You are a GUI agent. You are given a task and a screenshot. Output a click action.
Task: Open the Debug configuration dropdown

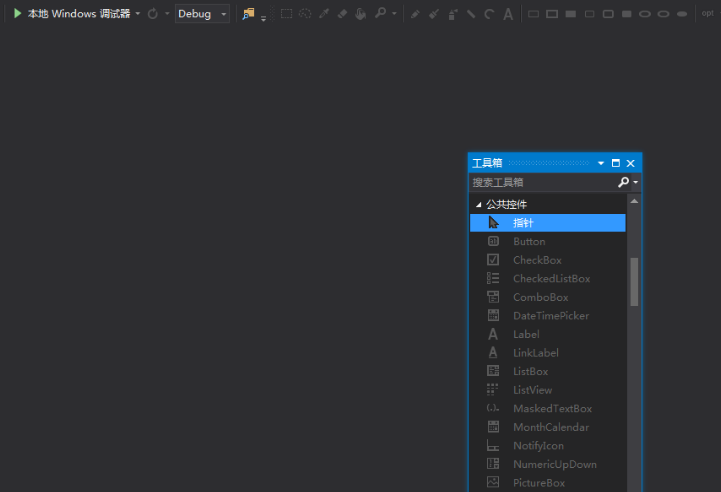point(202,14)
